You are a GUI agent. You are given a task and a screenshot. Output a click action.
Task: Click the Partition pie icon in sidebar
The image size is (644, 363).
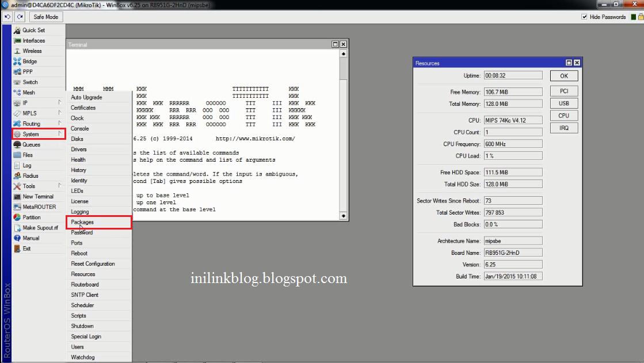[17, 217]
